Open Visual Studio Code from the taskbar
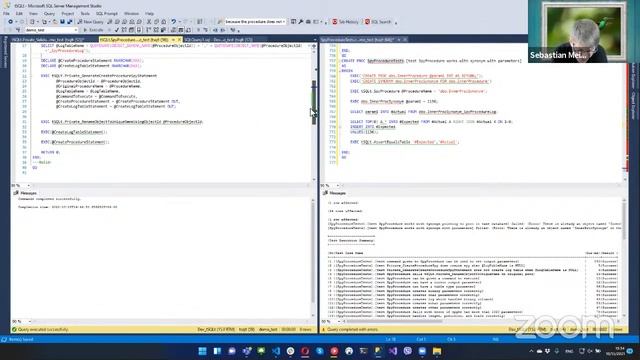The width and height of the screenshot is (640, 360). tap(276, 351)
